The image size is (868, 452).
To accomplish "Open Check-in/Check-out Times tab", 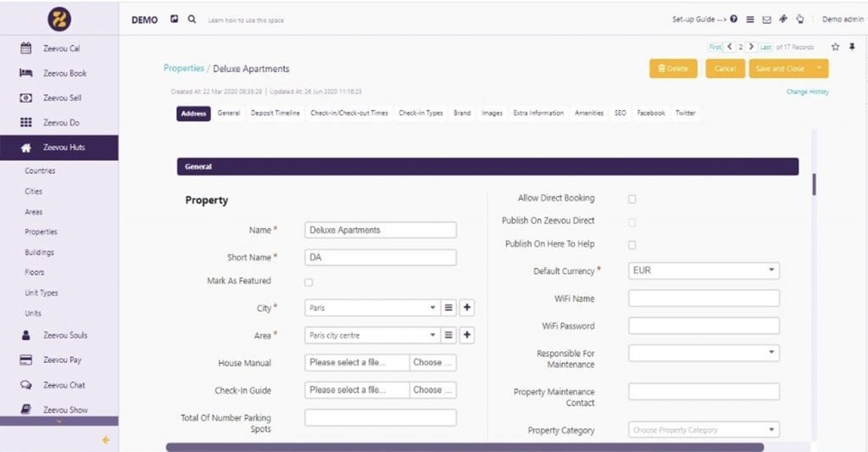I will coord(349,113).
